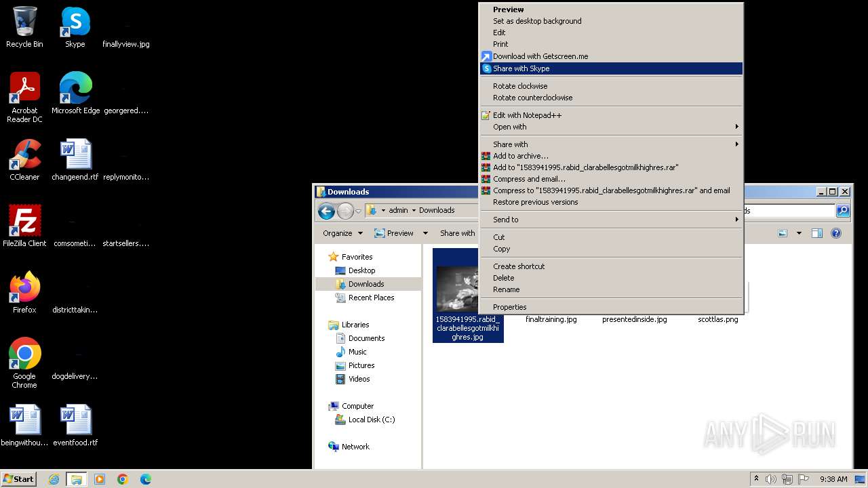Screen dimensions: 868x488
Task: Click the taskbar clock 9:38 AM
Action: coord(833,479)
